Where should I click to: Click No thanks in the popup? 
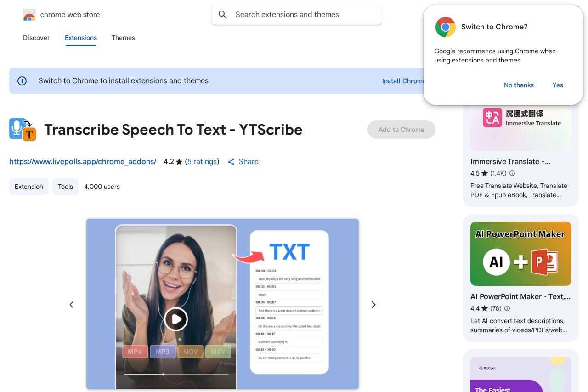(519, 85)
